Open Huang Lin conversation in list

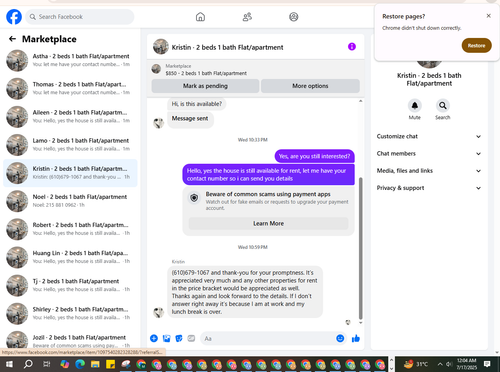pyautogui.click(x=70, y=257)
